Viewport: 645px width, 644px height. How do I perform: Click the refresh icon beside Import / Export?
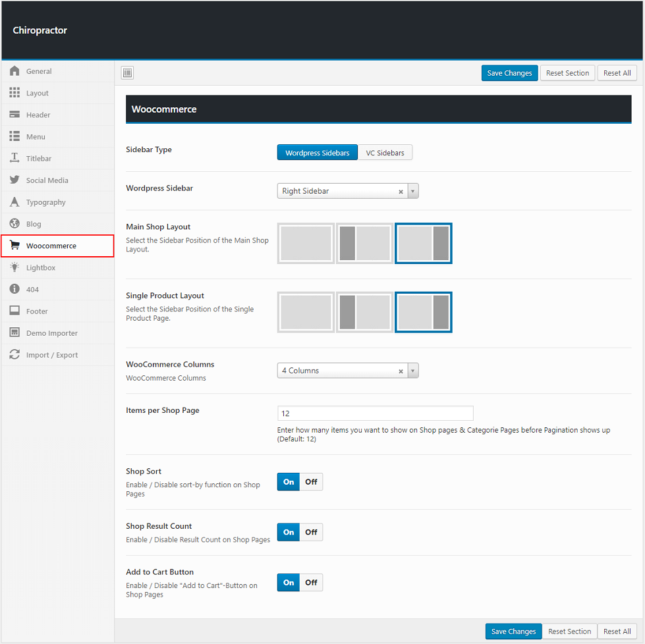click(x=14, y=355)
